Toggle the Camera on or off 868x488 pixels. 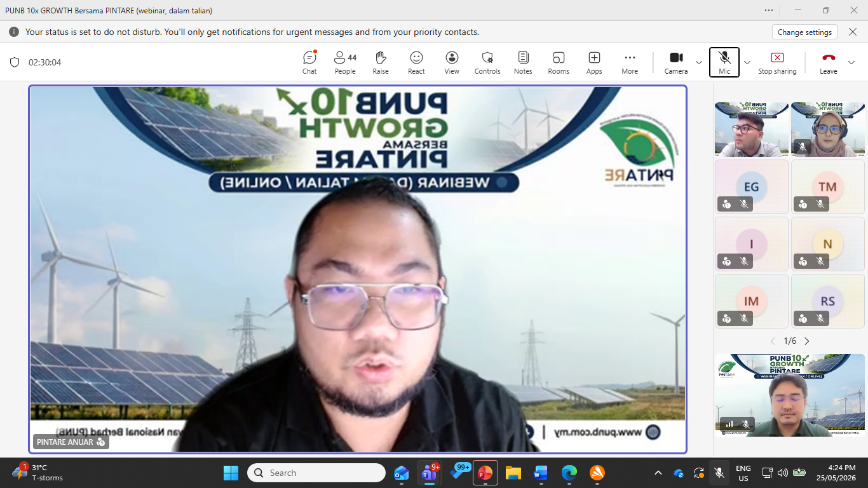[676, 62]
